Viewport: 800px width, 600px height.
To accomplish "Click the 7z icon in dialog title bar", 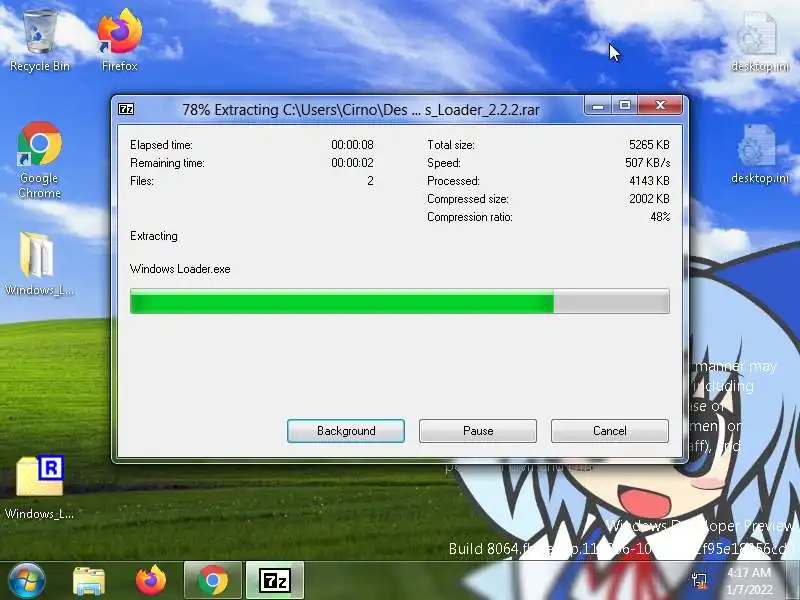I will pos(126,109).
